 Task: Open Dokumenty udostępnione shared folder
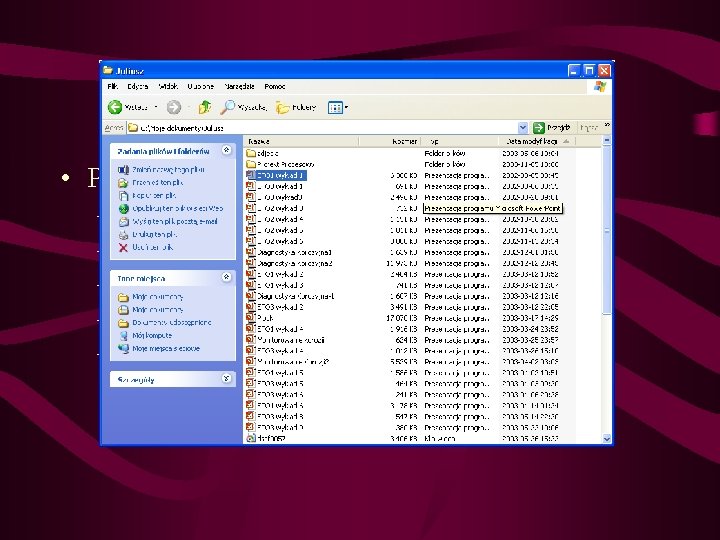point(165,323)
